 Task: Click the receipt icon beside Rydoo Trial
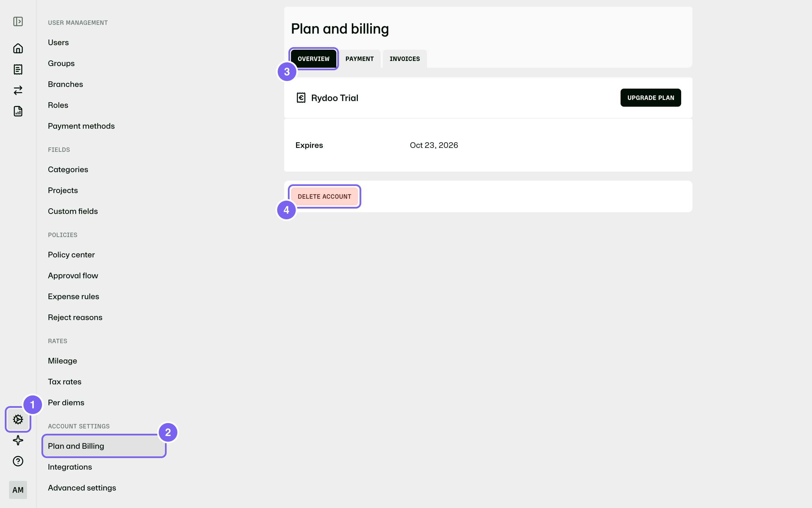pos(301,98)
